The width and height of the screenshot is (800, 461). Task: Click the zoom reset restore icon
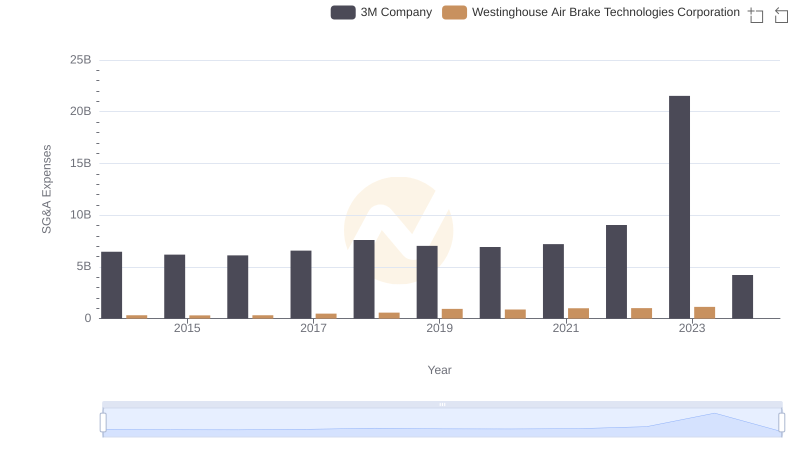coord(781,15)
